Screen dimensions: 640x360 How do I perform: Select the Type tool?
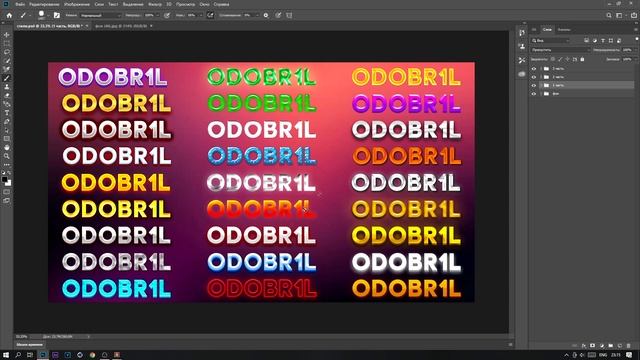[7, 113]
